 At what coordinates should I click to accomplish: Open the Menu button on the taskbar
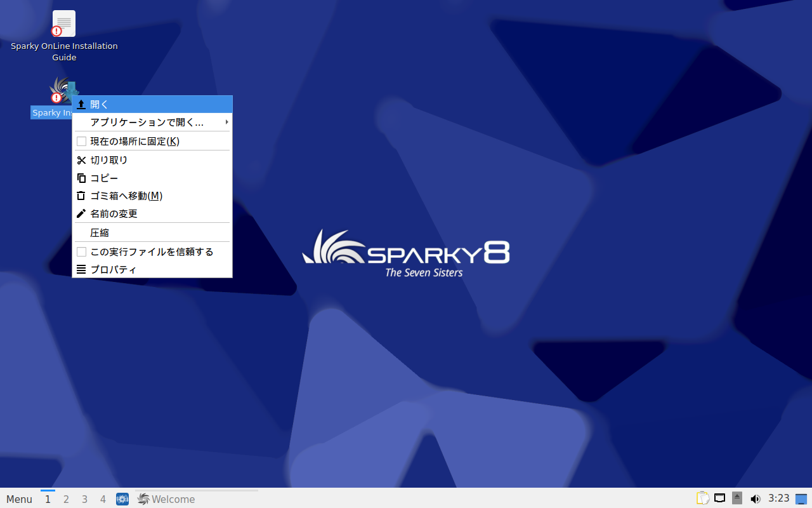pyautogui.click(x=19, y=499)
